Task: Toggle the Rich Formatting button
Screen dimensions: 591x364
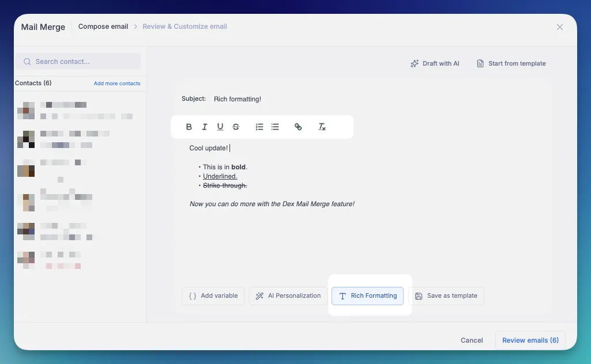Action: tap(367, 296)
